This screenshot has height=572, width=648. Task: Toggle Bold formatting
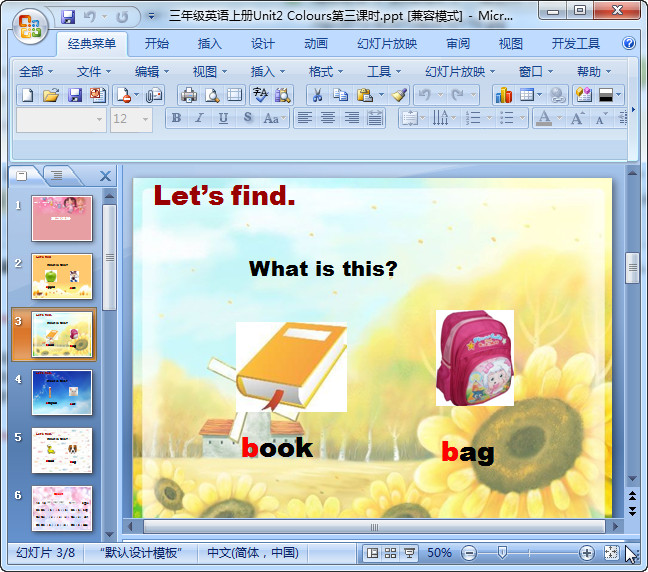click(x=176, y=118)
